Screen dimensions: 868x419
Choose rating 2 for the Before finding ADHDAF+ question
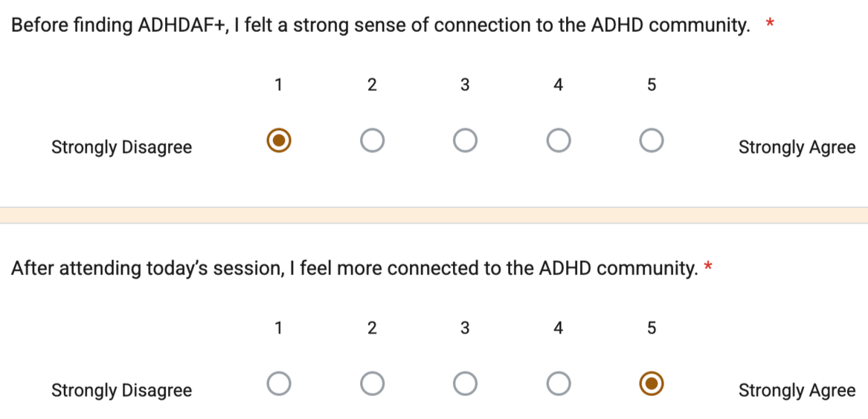(372, 141)
